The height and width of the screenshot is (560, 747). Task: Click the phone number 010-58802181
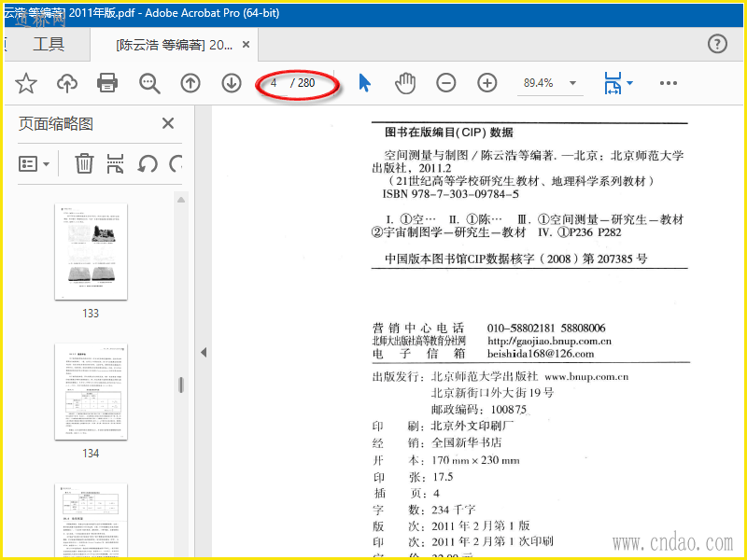(x=521, y=329)
